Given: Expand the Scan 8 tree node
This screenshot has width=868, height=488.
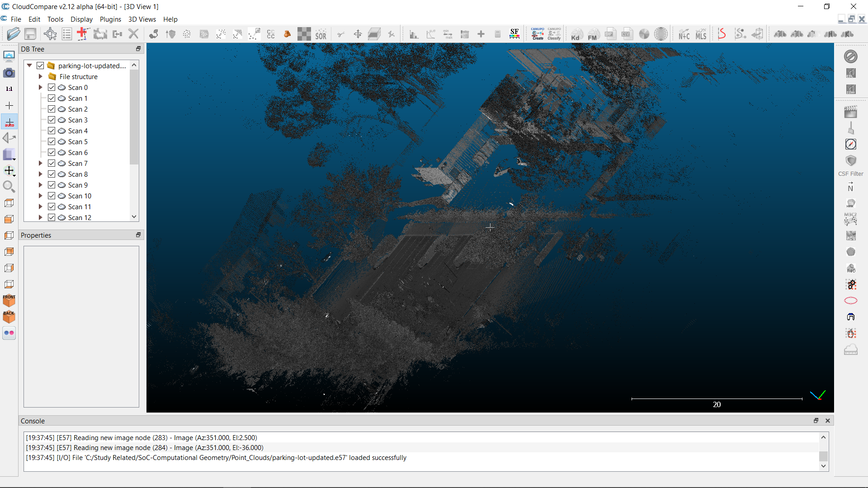Looking at the screenshot, I should tap(40, 174).
